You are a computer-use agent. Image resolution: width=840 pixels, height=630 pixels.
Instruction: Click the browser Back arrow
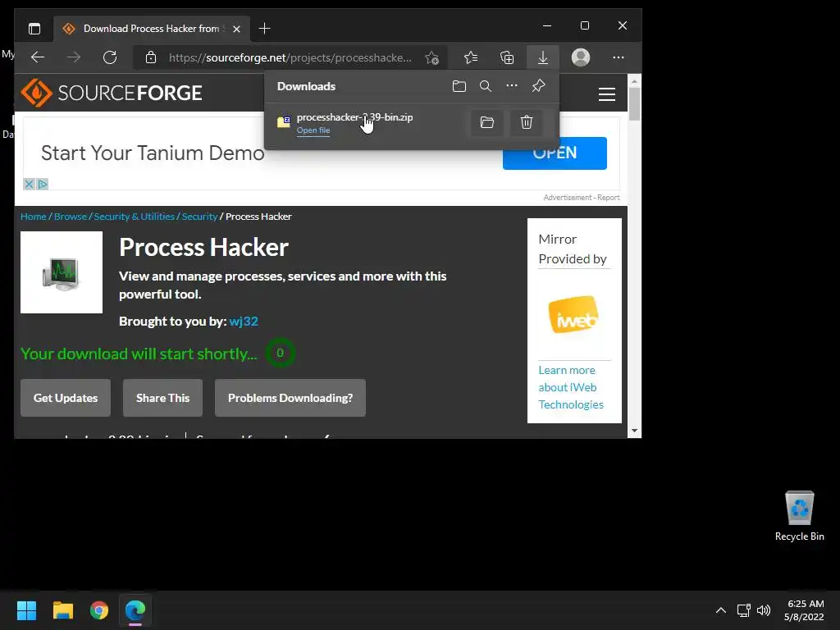coord(38,57)
